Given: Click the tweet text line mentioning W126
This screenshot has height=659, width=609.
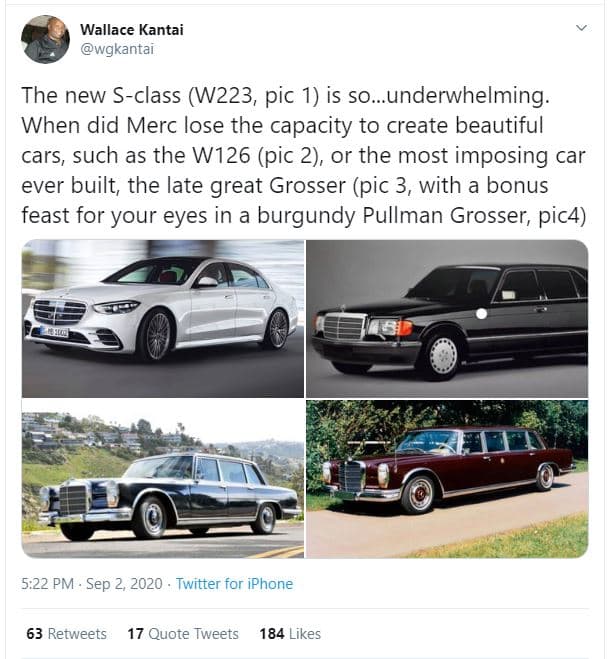Looking at the screenshot, I should (300, 156).
